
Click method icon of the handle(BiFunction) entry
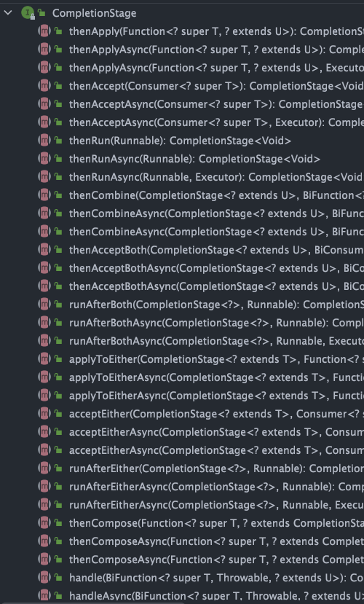coord(44,578)
